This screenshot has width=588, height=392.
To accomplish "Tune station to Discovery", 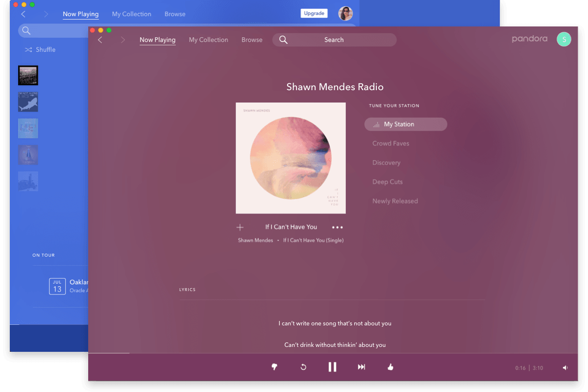I will coord(387,162).
